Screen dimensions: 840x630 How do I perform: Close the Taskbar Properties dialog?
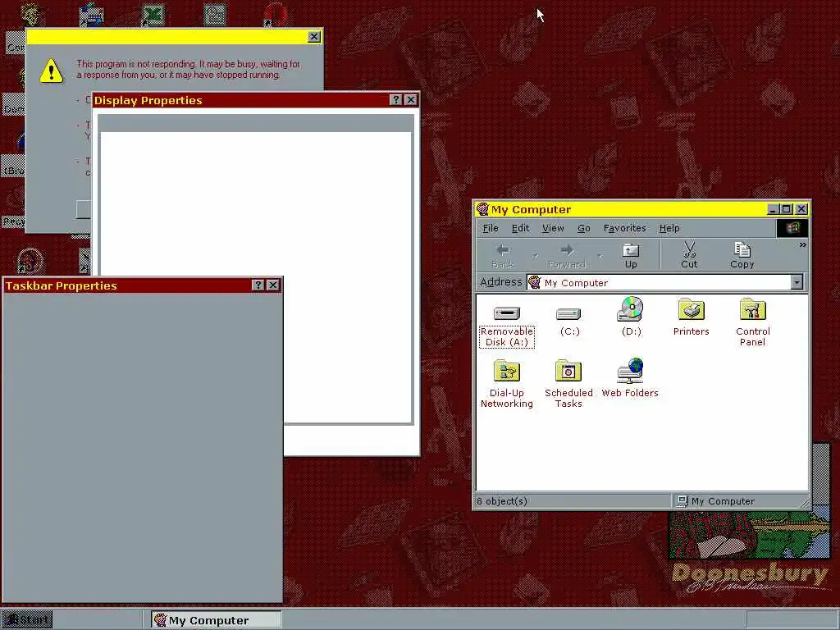(273, 285)
